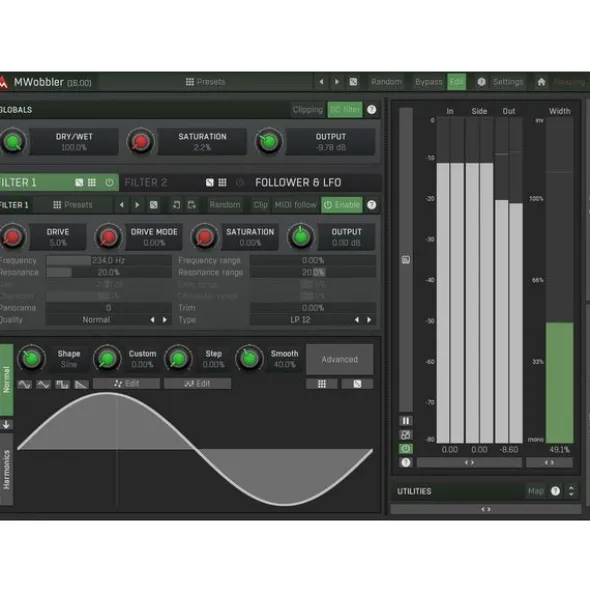Randomize Filter 2 via tab dice icon
Image resolution: width=590 pixels, height=591 pixels.
point(210,183)
